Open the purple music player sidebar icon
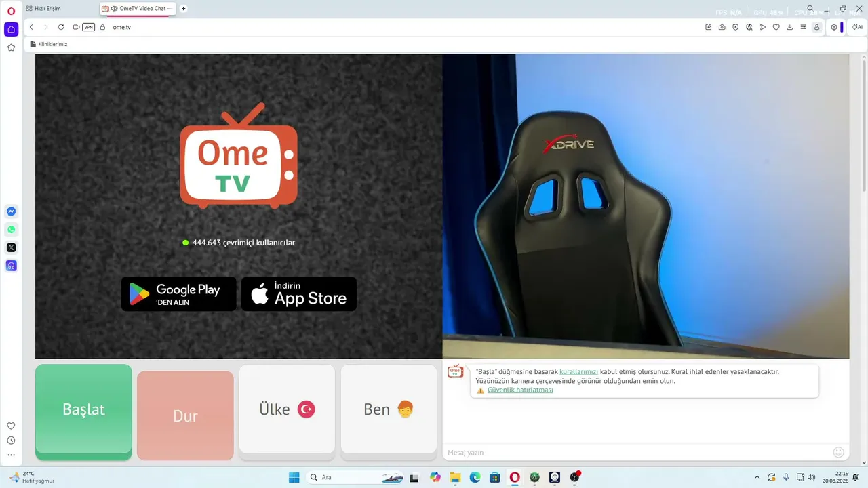The image size is (868, 488). point(11,266)
